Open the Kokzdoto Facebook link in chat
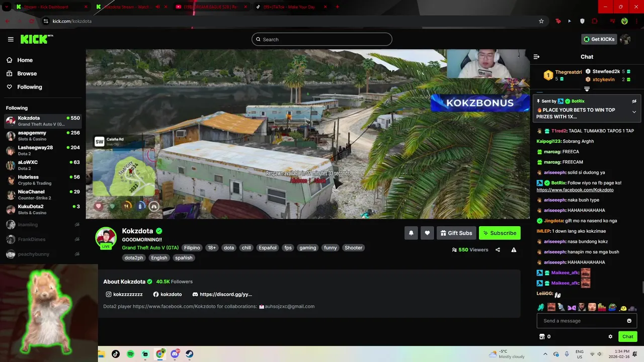The width and height of the screenshot is (644, 362). click(575, 190)
